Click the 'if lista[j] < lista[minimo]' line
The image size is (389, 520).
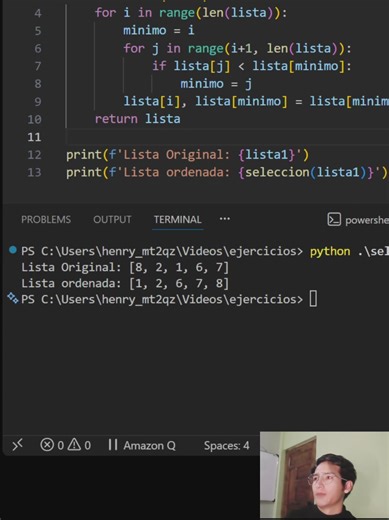point(252,66)
